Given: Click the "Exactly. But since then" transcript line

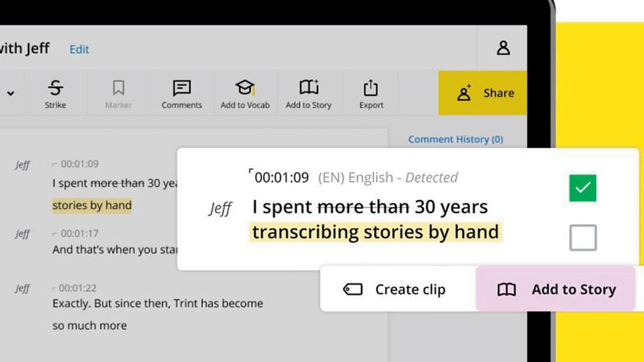Looking at the screenshot, I should tap(157, 304).
